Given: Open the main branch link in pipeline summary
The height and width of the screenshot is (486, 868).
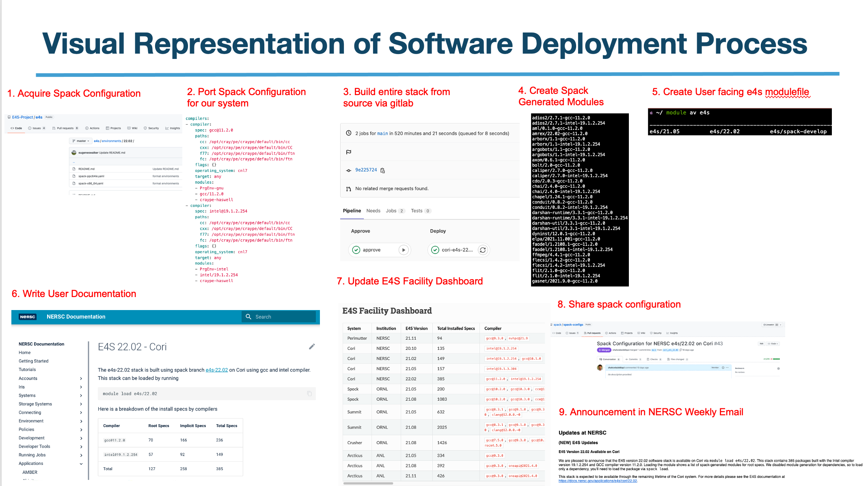Looking at the screenshot, I should [382, 133].
